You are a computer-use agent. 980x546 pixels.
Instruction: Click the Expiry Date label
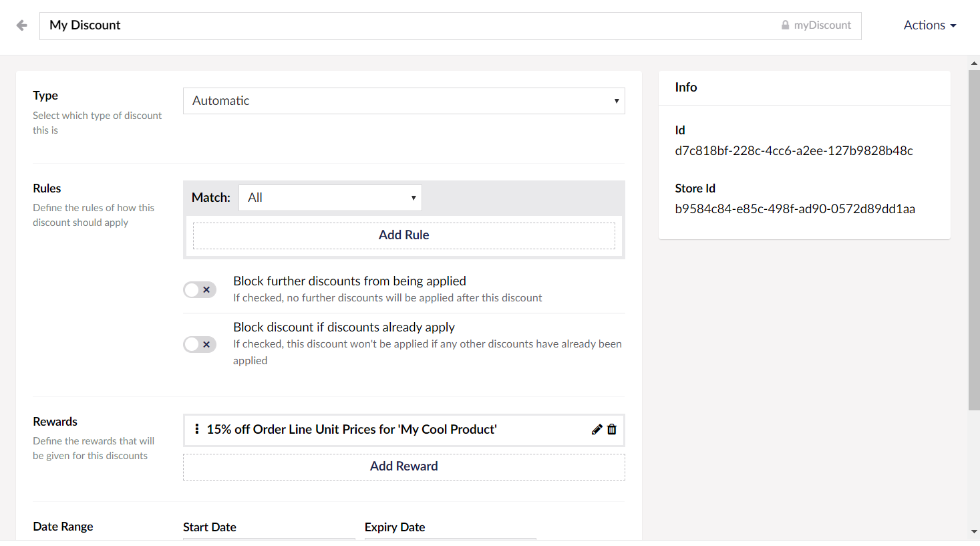(x=395, y=527)
